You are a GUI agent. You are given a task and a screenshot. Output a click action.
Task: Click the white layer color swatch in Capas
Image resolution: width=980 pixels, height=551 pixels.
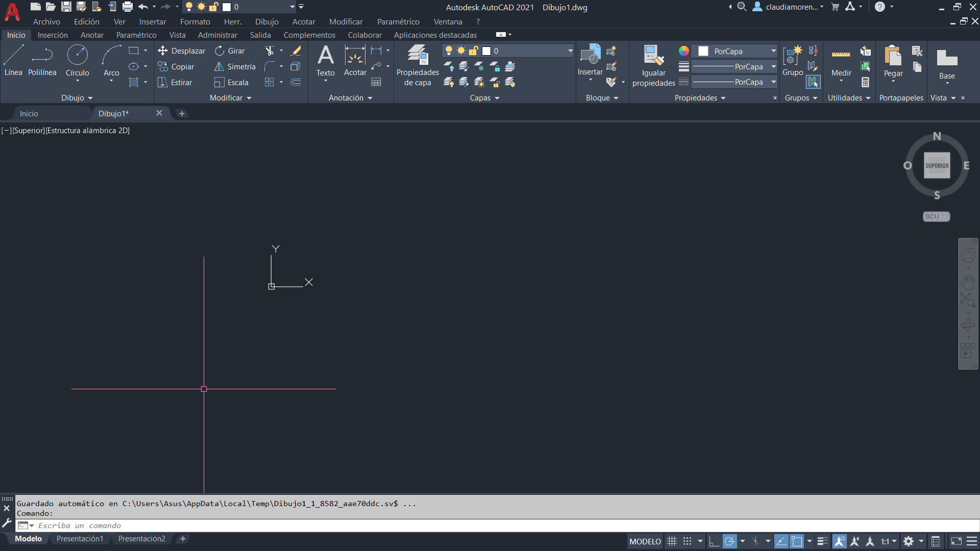[x=486, y=51]
